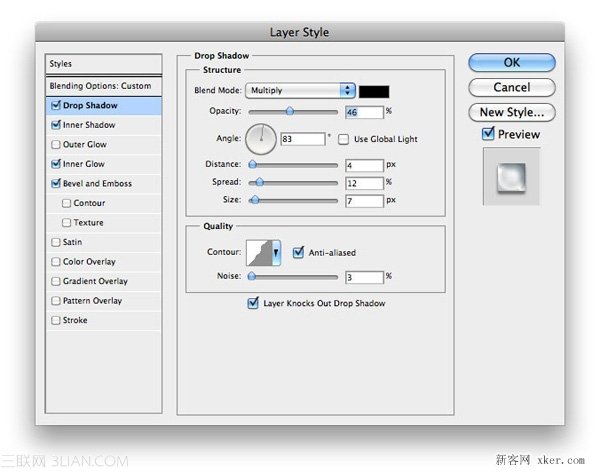
Task: Select Blending Options: Custom entry
Action: coord(103,86)
